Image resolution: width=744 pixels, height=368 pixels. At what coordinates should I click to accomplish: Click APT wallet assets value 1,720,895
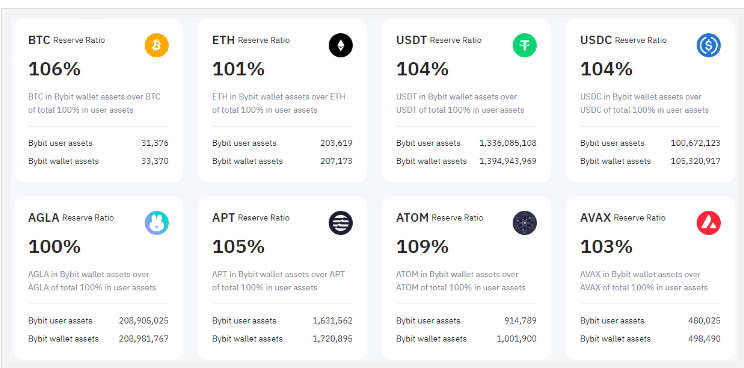pyautogui.click(x=333, y=339)
